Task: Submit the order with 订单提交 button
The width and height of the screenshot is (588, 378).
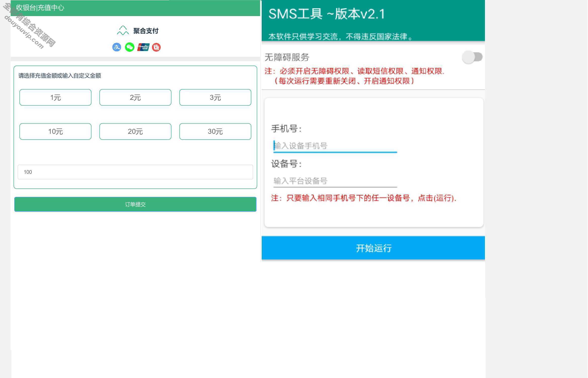Action: point(135,204)
